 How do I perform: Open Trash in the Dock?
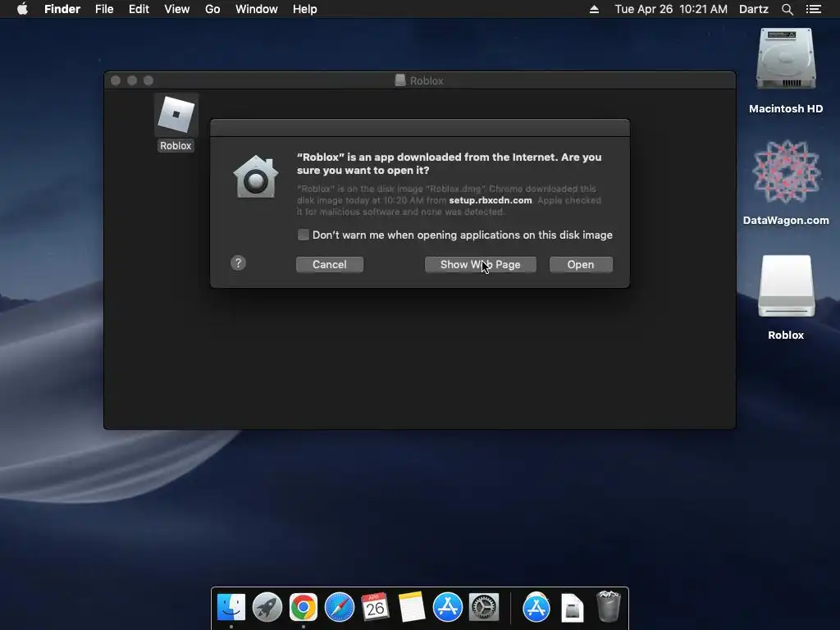click(608, 606)
